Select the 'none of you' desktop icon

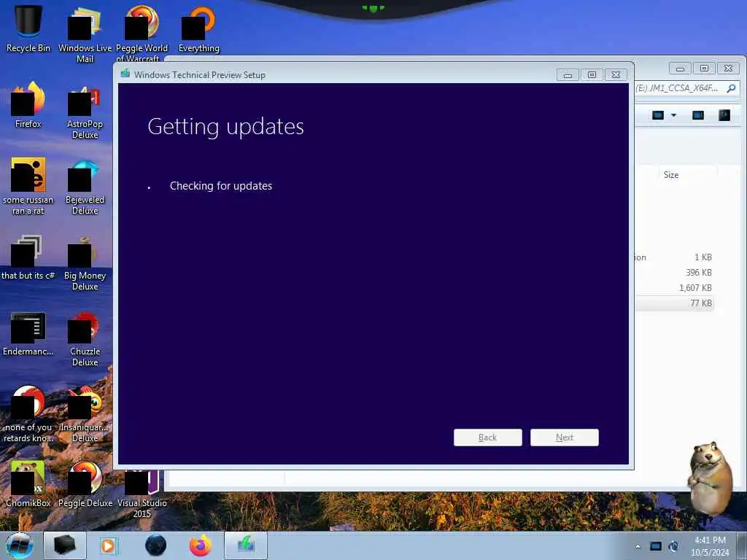pos(28,414)
